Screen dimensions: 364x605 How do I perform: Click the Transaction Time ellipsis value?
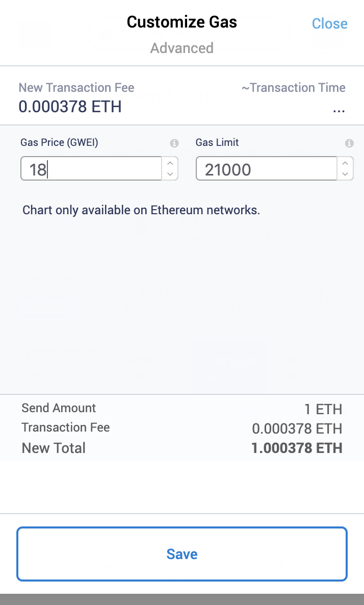click(x=339, y=109)
